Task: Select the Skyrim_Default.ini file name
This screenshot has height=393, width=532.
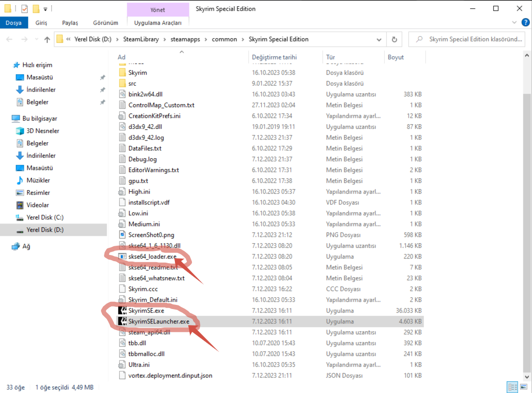Action: pyautogui.click(x=153, y=300)
